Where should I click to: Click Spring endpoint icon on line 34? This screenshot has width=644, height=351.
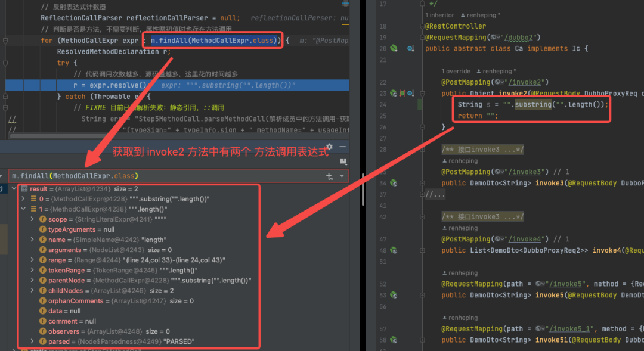[x=394, y=183]
